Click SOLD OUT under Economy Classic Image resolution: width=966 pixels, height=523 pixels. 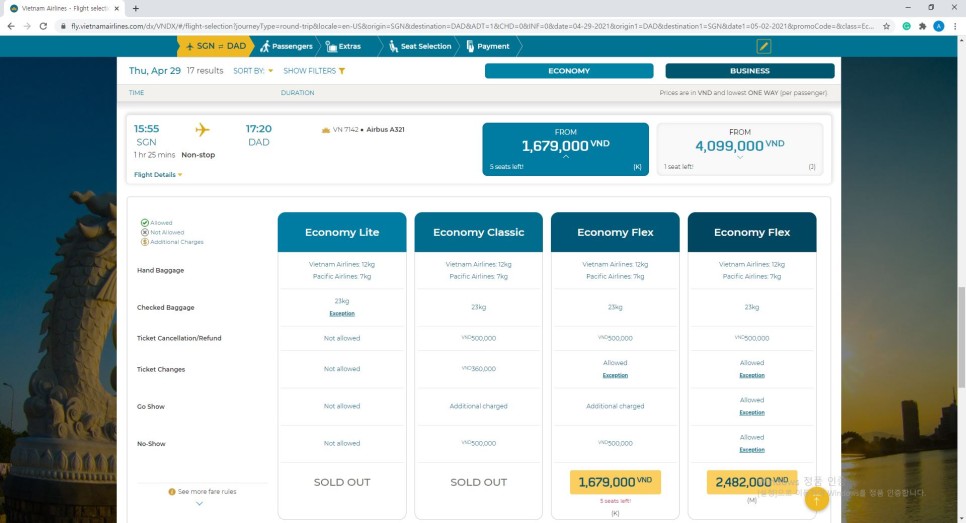coord(479,482)
